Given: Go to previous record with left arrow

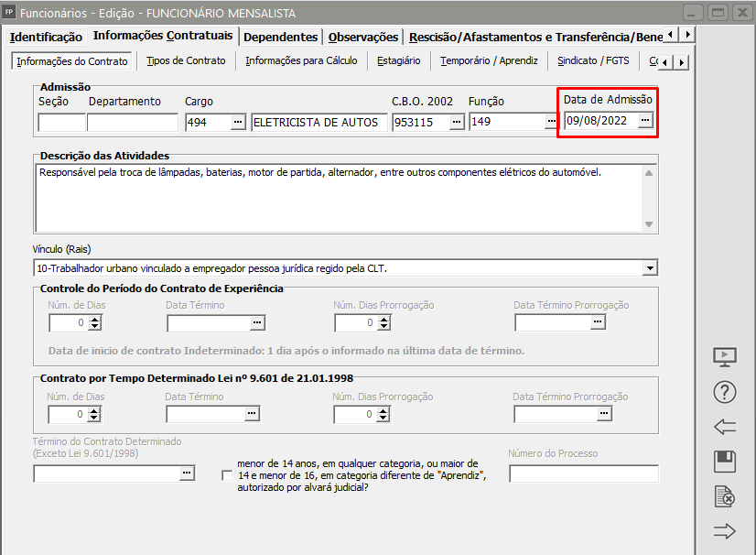Looking at the screenshot, I should (724, 427).
